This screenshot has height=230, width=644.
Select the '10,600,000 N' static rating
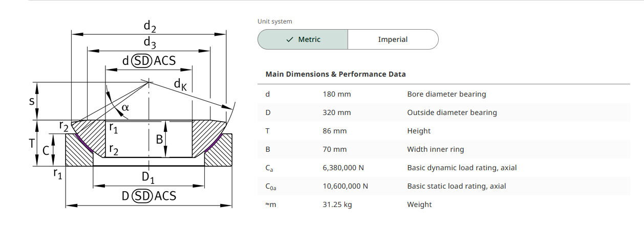(346, 186)
